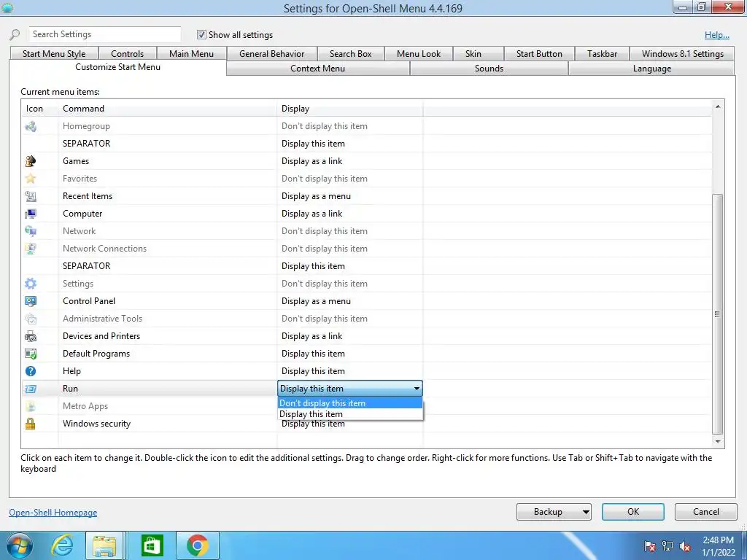Image resolution: width=747 pixels, height=560 pixels.
Task: Open the Windows Store taskbar icon
Action: [x=152, y=545]
